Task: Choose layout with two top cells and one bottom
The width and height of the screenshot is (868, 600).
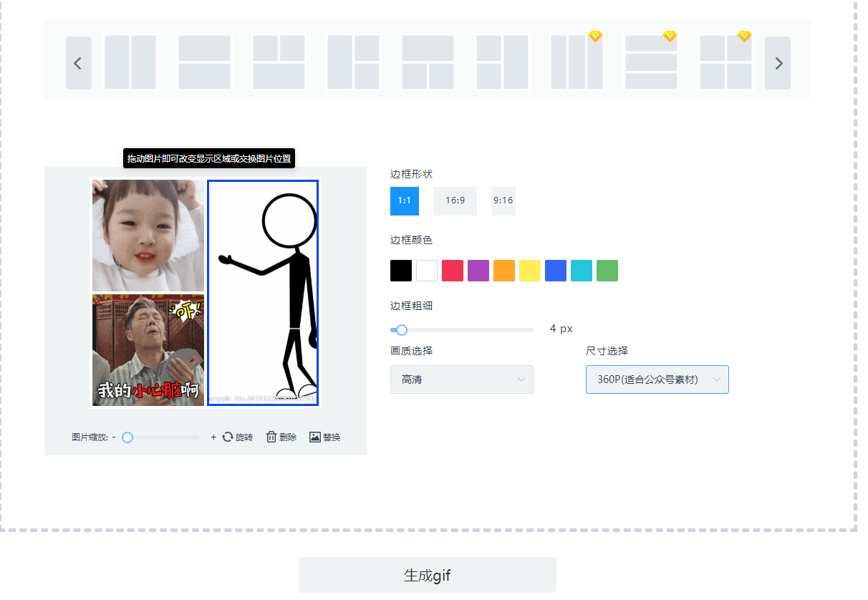Action: 279,62
